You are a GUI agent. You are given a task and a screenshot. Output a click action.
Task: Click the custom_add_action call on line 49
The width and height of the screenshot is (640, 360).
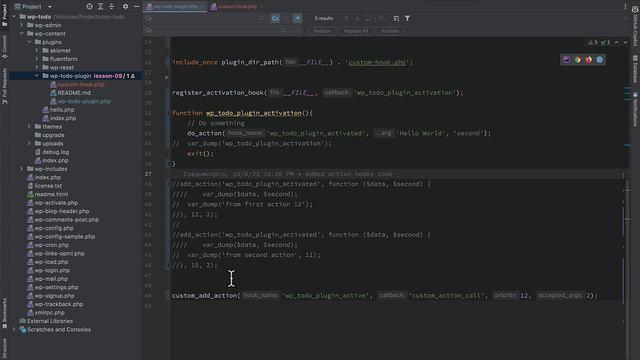pos(204,296)
